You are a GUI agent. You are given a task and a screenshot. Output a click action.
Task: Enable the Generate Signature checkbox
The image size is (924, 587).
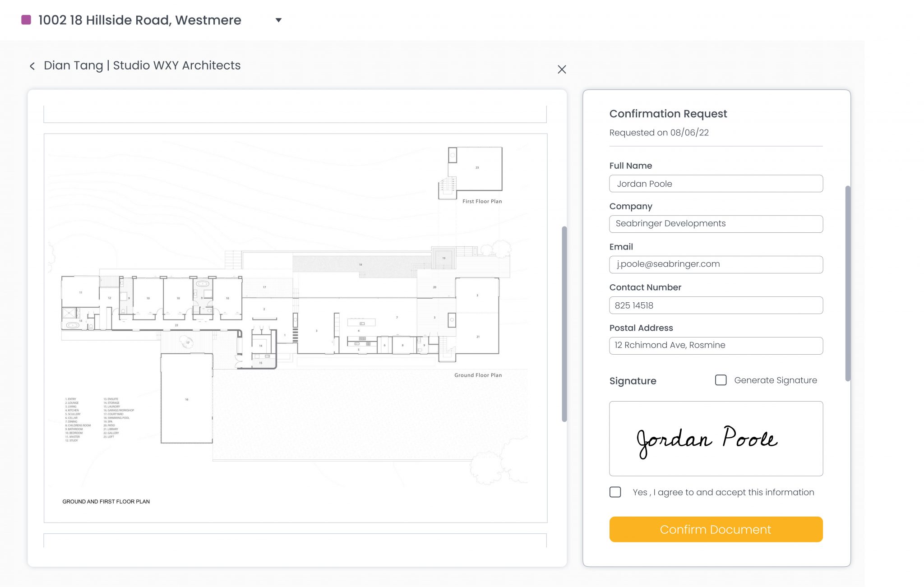coord(721,380)
